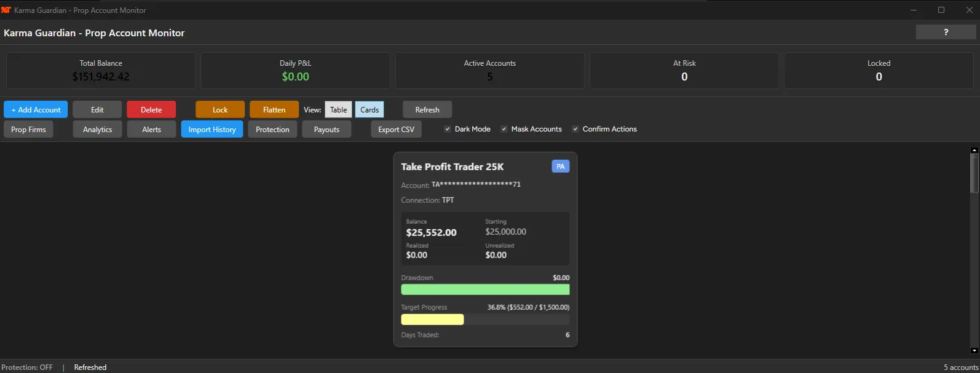The height and width of the screenshot is (373, 980).
Task: Click the Starting $25,000.00 value
Action: [x=506, y=232]
